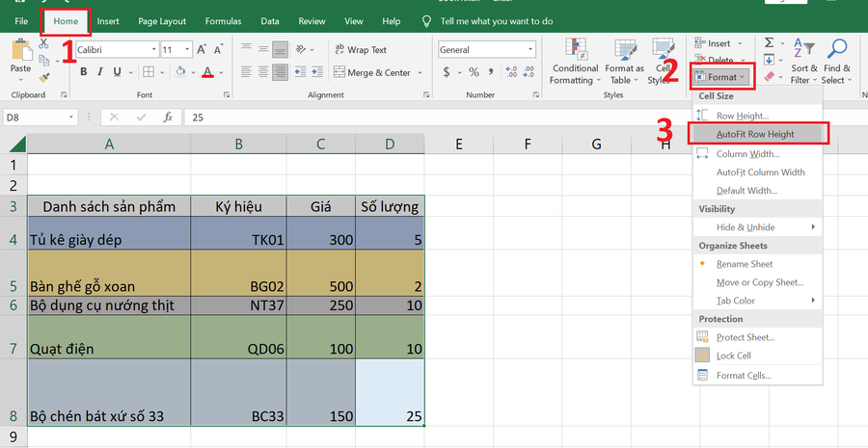
Task: Click the Accounting dollar format icon
Action: 447,72
